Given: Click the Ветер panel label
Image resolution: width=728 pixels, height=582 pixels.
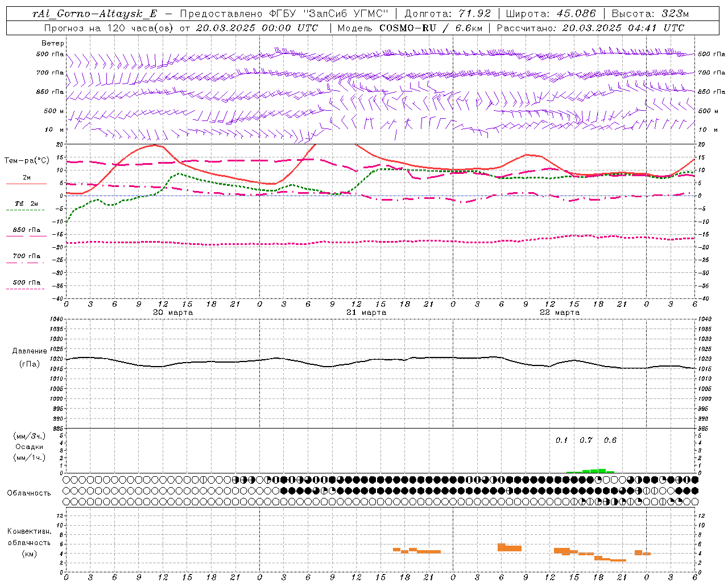Looking at the screenshot, I should point(53,43).
